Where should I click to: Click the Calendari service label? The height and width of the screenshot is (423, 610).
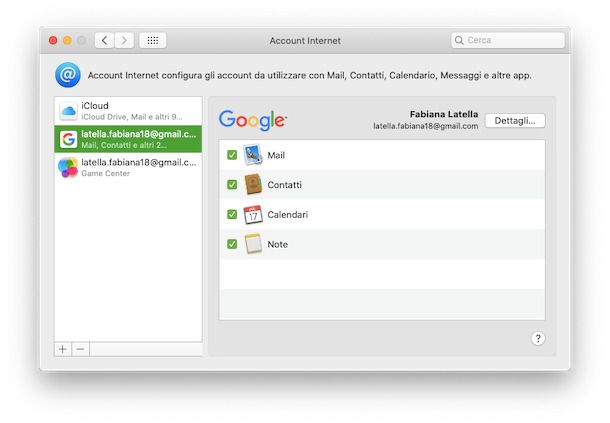pos(287,214)
